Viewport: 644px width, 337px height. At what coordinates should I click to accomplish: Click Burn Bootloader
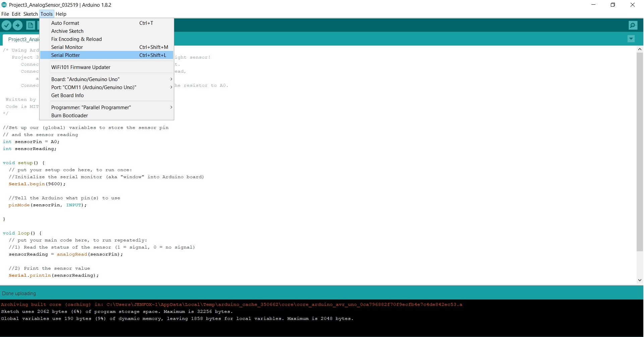[x=69, y=115]
